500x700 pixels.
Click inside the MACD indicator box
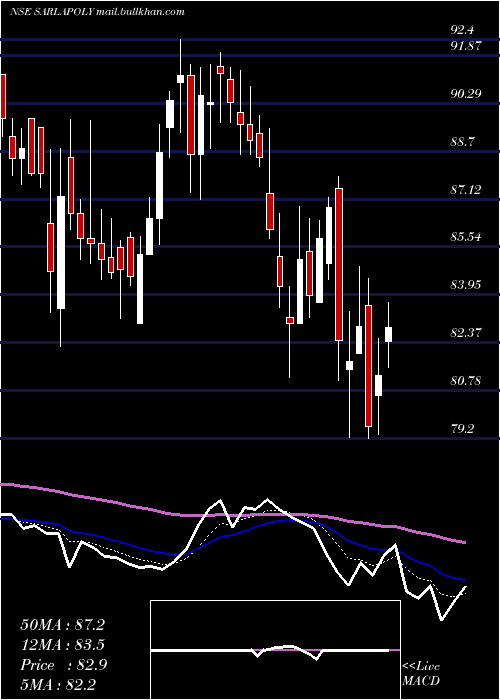[275, 650]
